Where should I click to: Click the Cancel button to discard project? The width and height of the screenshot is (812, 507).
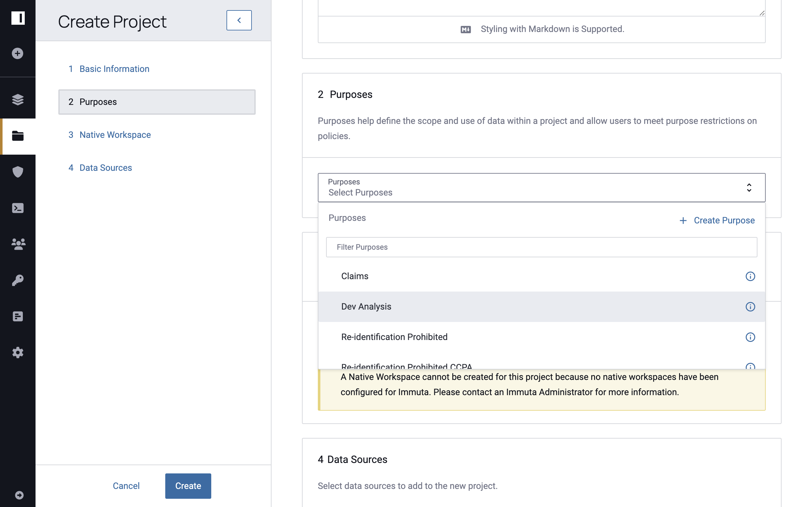point(126,486)
